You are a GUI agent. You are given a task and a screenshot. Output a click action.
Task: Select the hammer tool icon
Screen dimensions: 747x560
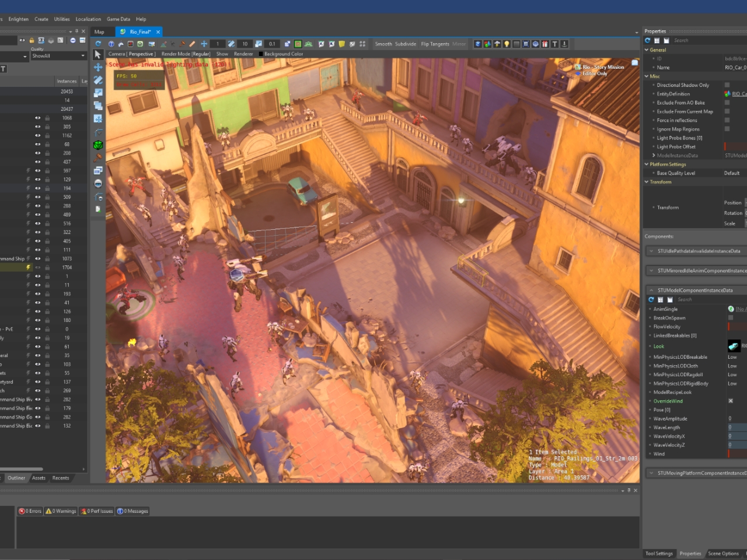(98, 157)
